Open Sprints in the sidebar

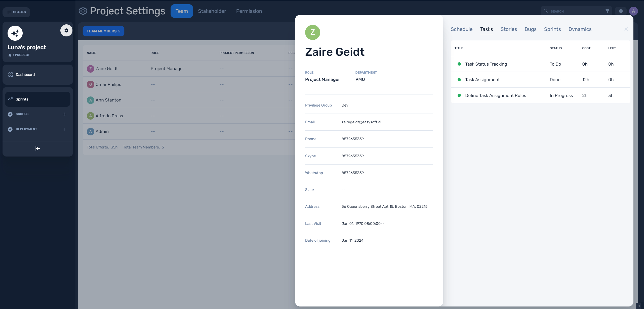coord(38,99)
